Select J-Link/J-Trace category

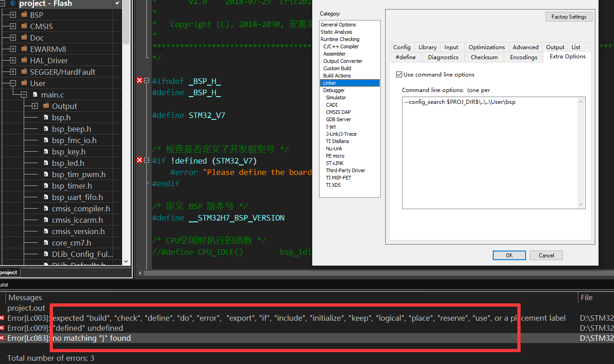341,134
